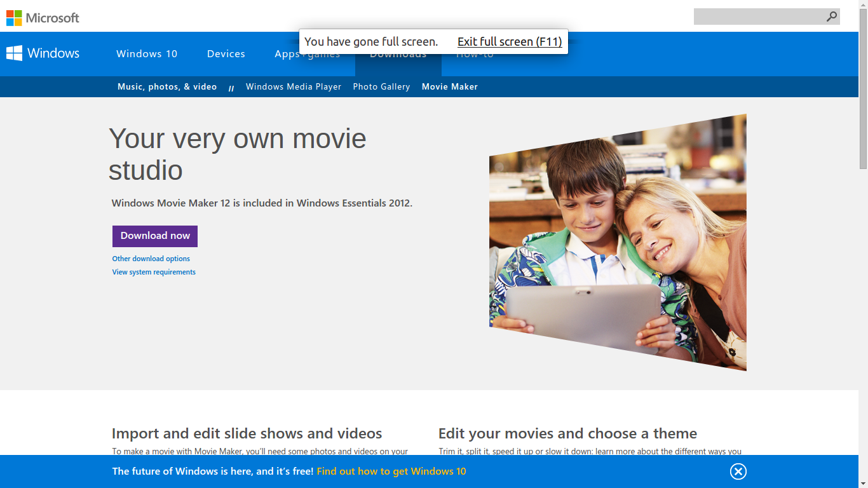This screenshot has height=488, width=868.
Task: Open the Windows 10 menu
Action: coord(147,54)
